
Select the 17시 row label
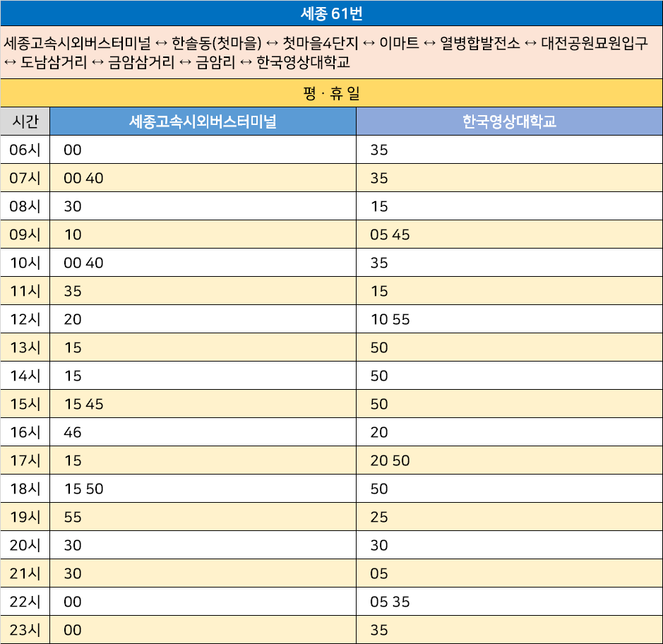pyautogui.click(x=25, y=460)
